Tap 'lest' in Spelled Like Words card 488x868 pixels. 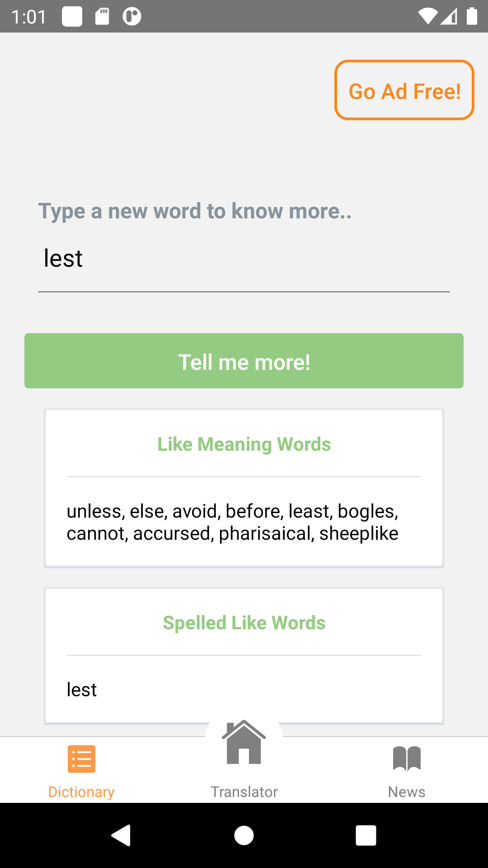pyautogui.click(x=82, y=689)
